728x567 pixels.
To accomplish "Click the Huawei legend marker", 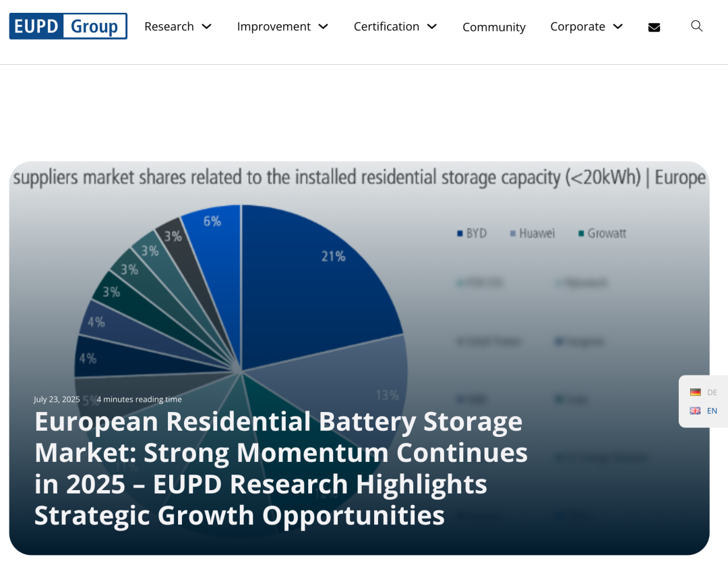I will point(513,234).
